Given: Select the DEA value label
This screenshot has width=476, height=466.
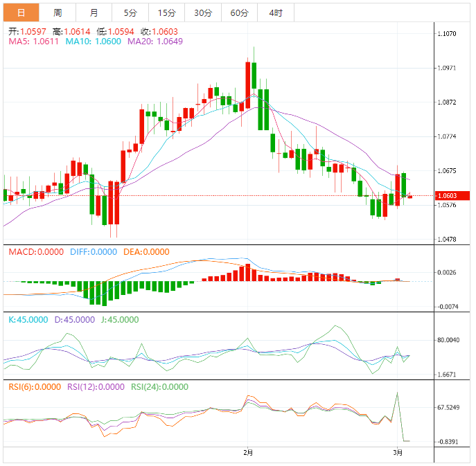Looking at the screenshot, I should point(146,252).
